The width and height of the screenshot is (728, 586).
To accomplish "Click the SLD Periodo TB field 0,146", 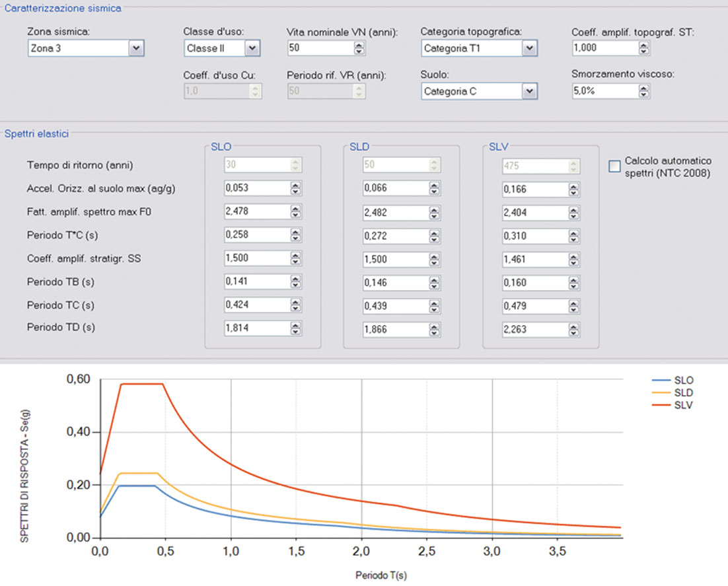I will click(x=396, y=283).
